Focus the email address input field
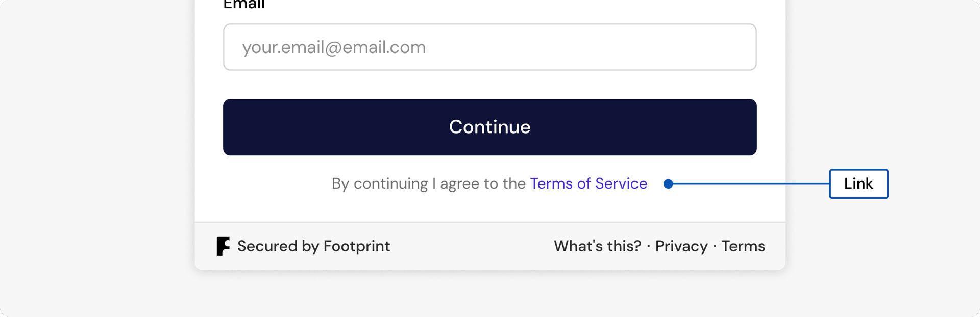980x317 pixels. coord(489,47)
